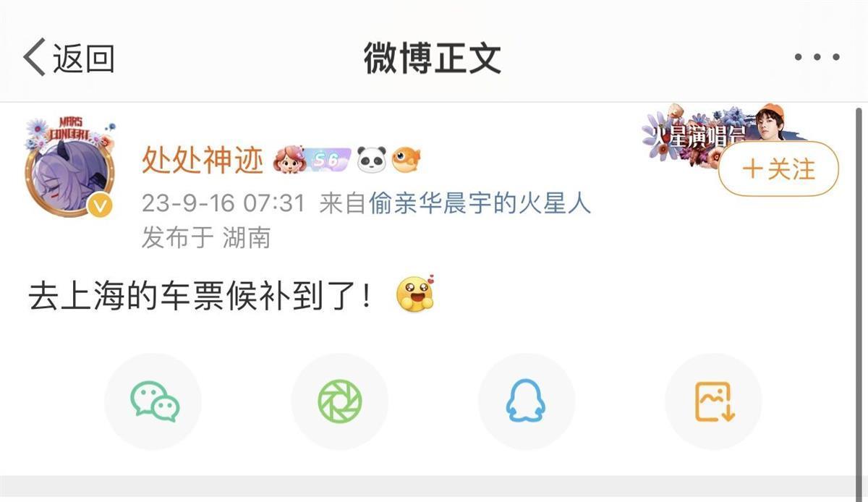Screen dimensions: 868x502
Task: Share post via WeChat icon
Action: (154, 401)
